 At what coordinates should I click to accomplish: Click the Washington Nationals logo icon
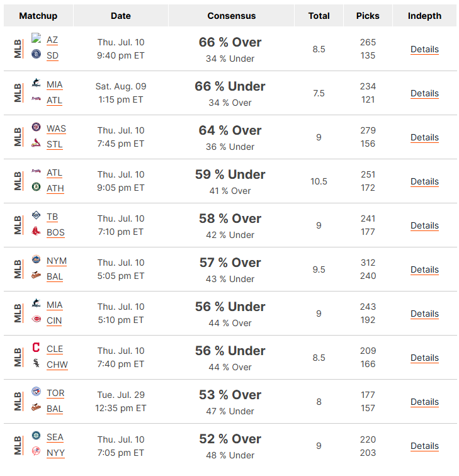pos(36,127)
